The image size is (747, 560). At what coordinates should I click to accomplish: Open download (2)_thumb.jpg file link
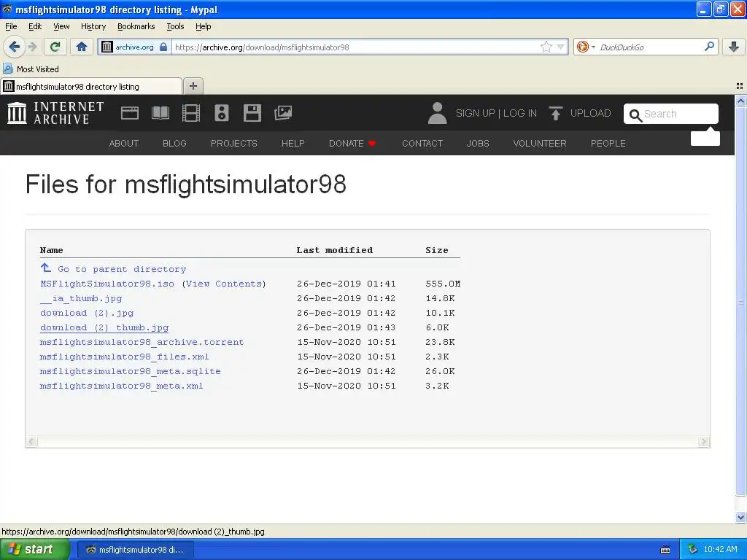coord(104,327)
